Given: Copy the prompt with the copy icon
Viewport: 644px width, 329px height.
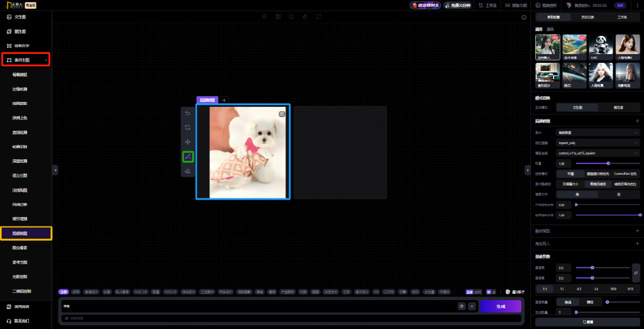Looking at the screenshot, I should (x=461, y=306).
